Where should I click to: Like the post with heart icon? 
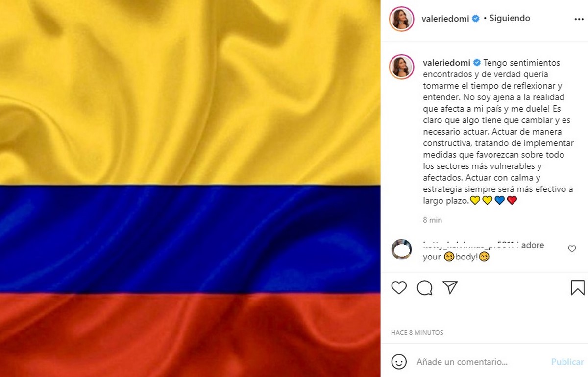click(399, 288)
